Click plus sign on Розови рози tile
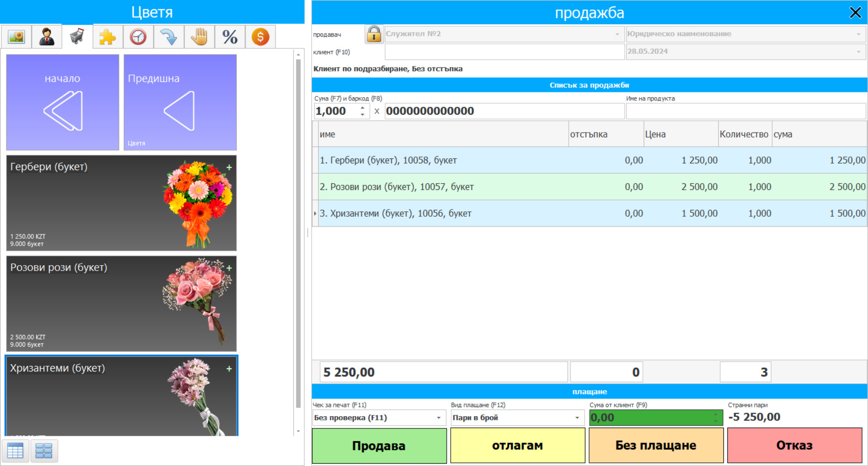 pyautogui.click(x=229, y=268)
